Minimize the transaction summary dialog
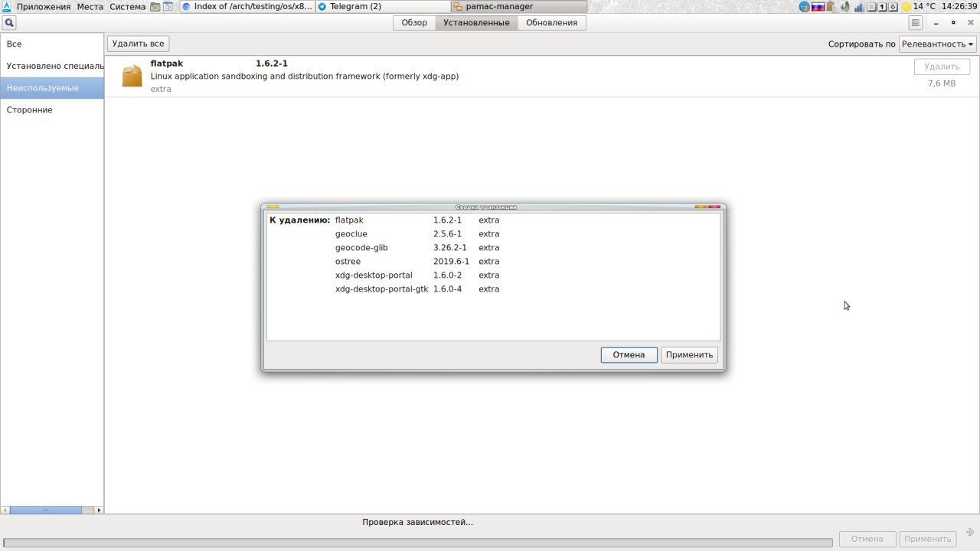Image resolution: width=980 pixels, height=551 pixels. coord(701,207)
